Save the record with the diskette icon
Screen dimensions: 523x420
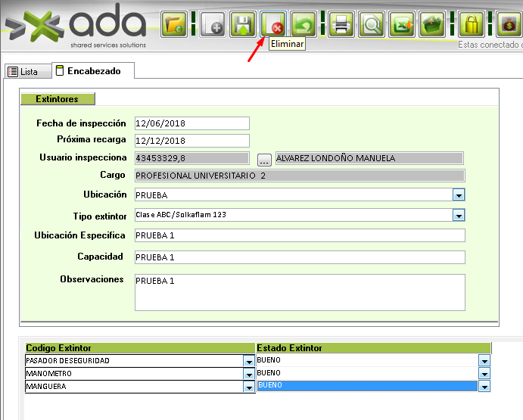tap(242, 24)
